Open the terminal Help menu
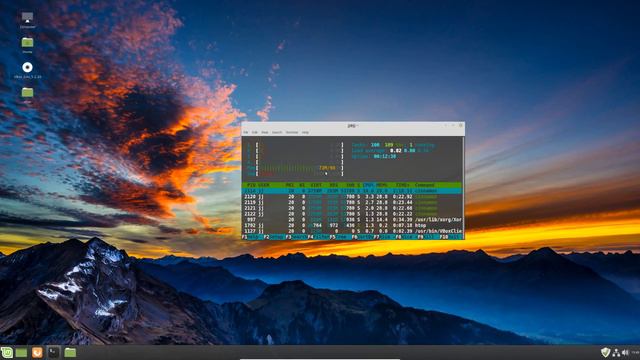Screen dimensions: 640x360 pos(305,133)
